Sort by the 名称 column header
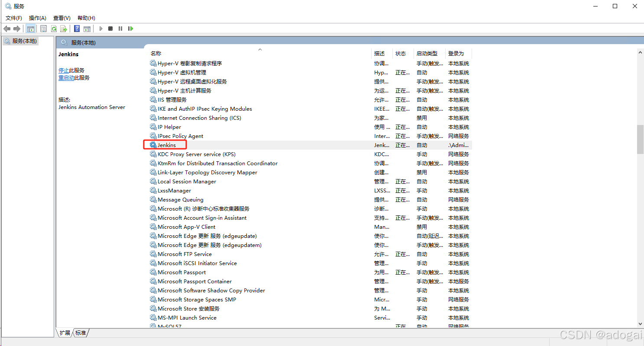Image resolution: width=644 pixels, height=346 pixels. tap(260, 54)
